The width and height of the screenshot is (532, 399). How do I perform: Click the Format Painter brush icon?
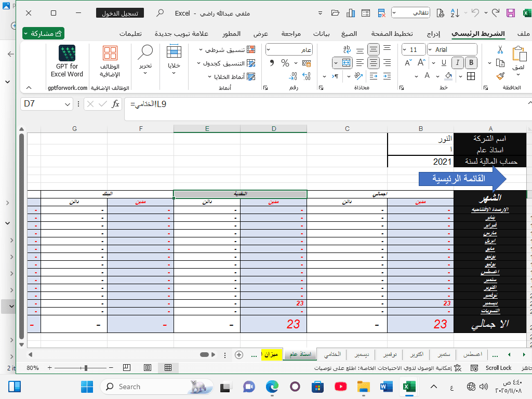(500, 76)
